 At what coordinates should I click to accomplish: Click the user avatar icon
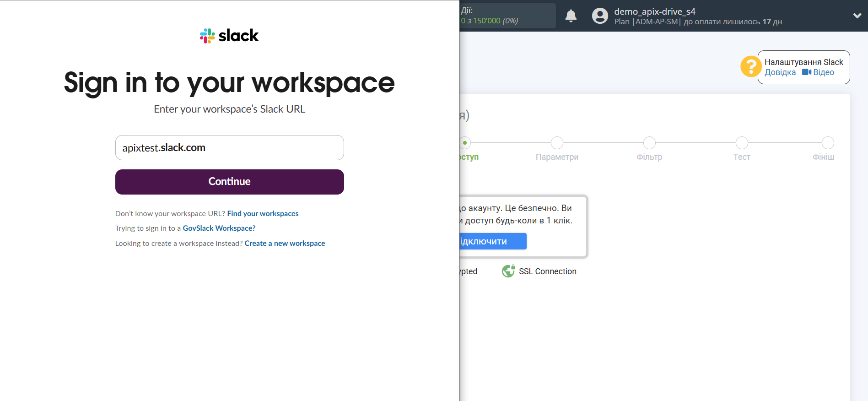tap(600, 16)
